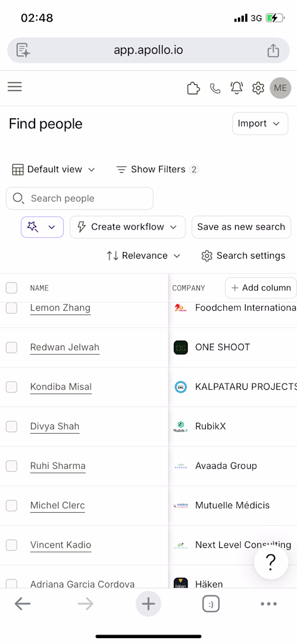
Task: Show Filters panel
Action: [158, 169]
